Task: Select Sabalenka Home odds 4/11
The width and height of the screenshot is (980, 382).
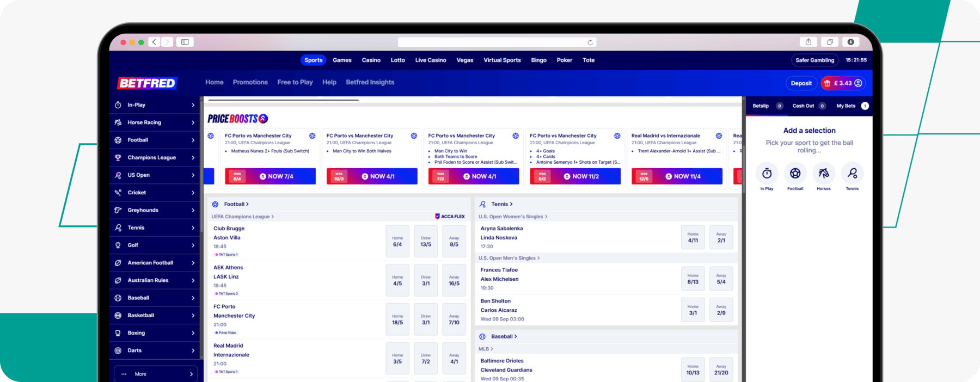Action: 693,237
